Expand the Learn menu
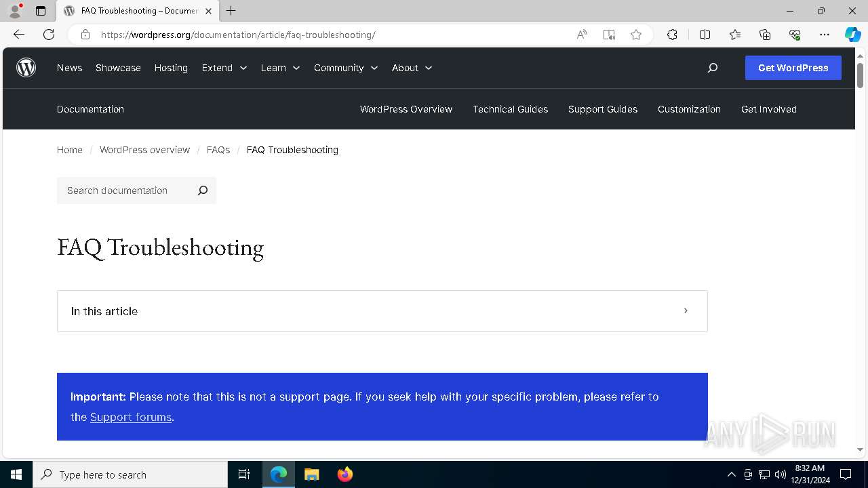This screenshot has height=488, width=868. (x=280, y=68)
